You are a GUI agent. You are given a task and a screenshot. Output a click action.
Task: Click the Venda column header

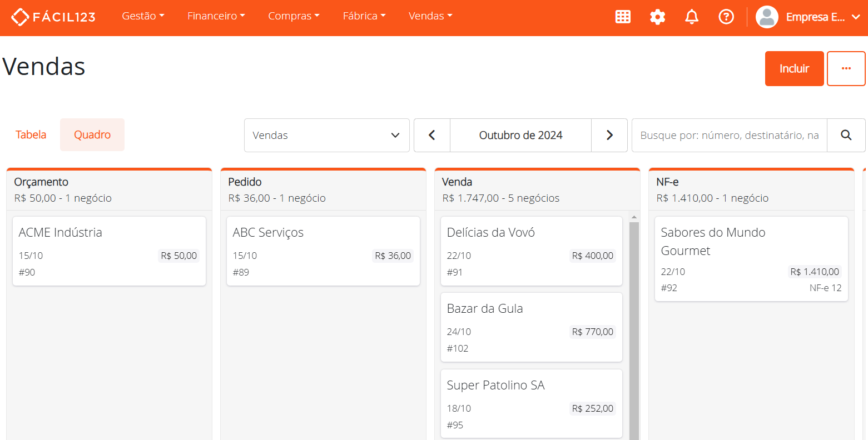537,189
